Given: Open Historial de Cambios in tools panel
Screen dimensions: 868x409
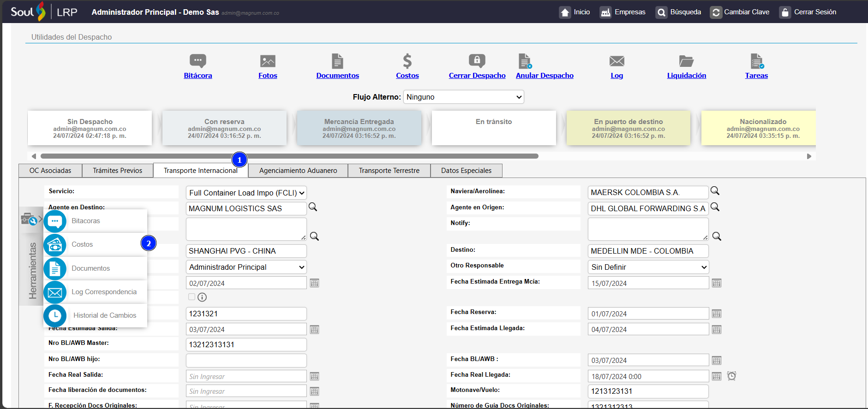Looking at the screenshot, I should coord(104,315).
